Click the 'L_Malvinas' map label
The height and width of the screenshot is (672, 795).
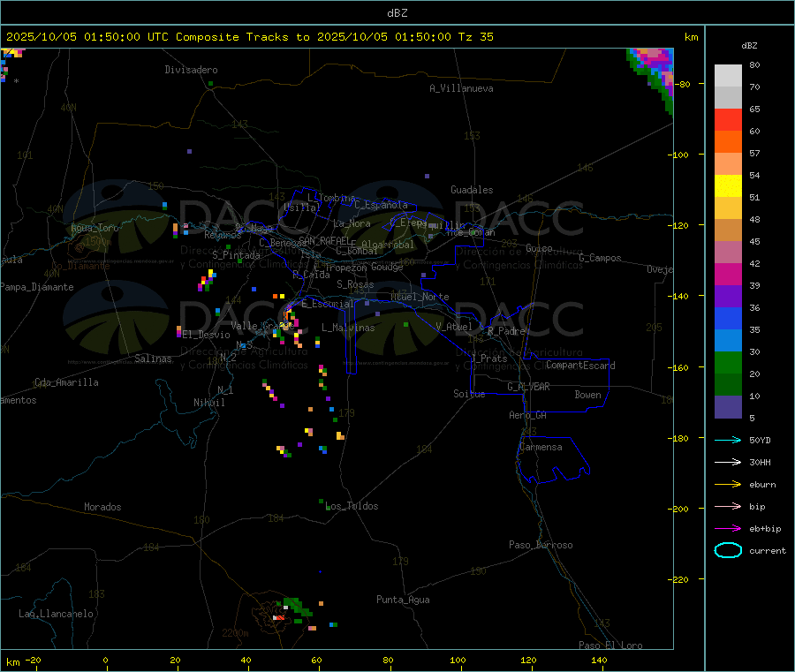click(x=348, y=328)
